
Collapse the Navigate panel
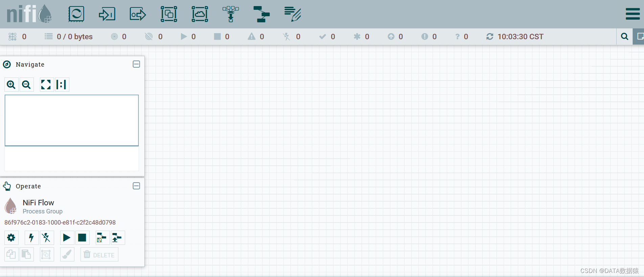pos(136,64)
